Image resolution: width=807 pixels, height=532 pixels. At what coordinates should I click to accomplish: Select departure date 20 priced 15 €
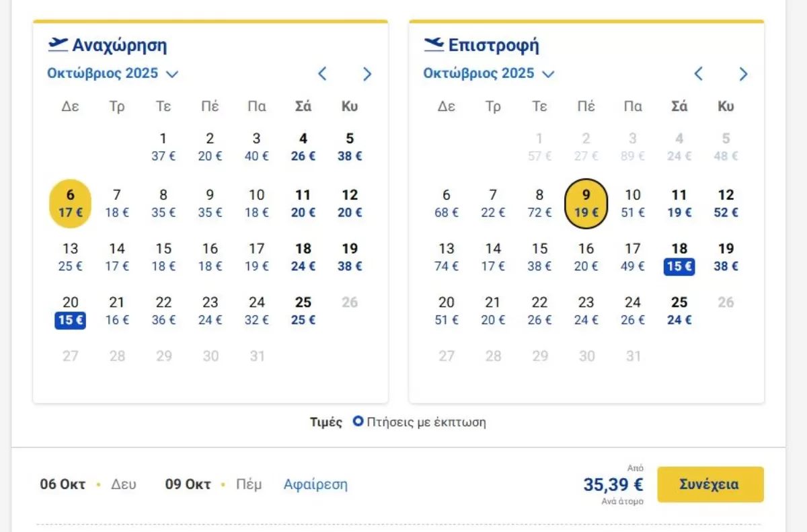click(71, 311)
